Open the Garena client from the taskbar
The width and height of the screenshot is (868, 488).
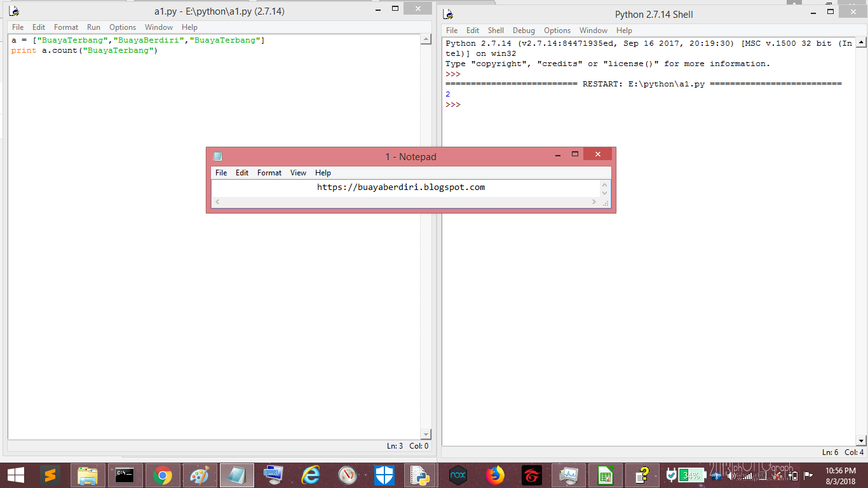531,475
